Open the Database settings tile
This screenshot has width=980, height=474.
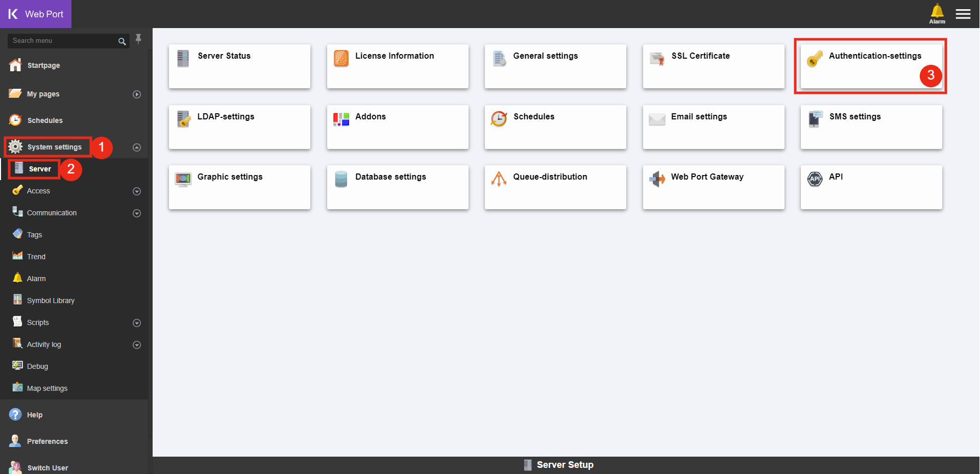tap(398, 187)
